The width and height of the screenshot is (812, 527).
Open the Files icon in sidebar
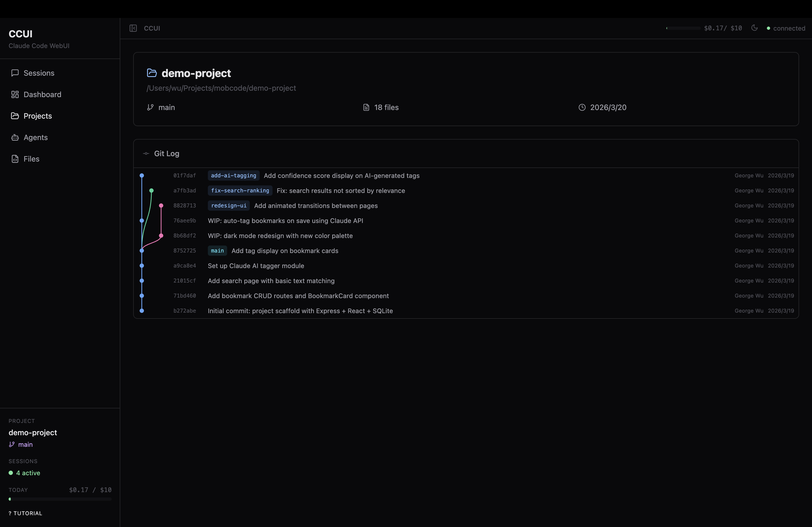pos(15,159)
